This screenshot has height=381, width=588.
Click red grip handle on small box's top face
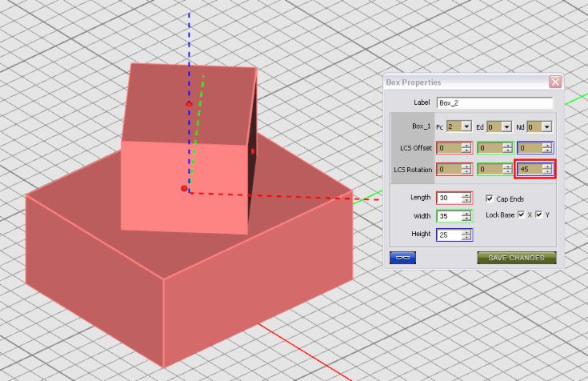[189, 104]
